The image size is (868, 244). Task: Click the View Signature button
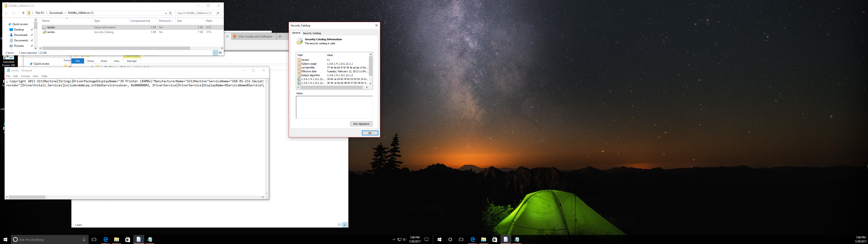[x=361, y=124]
